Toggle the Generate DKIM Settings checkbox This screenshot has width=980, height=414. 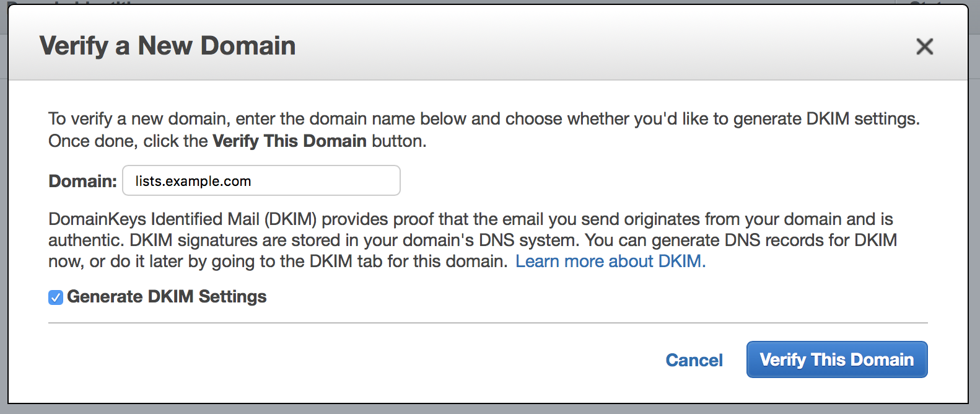(56, 297)
